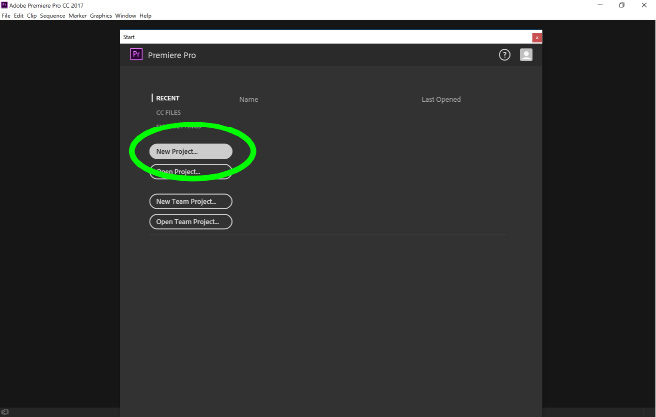Screen dimensions: 656x417
Task: Click the Open Project button
Action: pos(191,171)
